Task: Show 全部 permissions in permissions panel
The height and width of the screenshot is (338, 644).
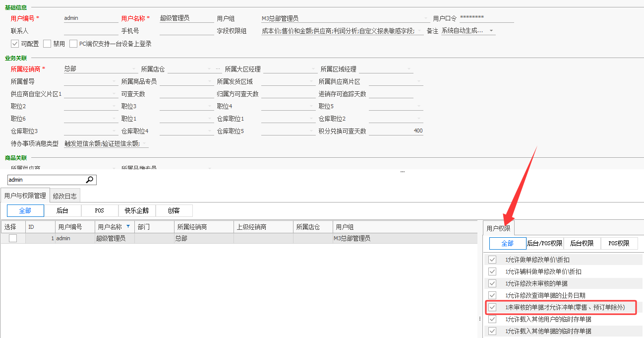Action: 508,243
